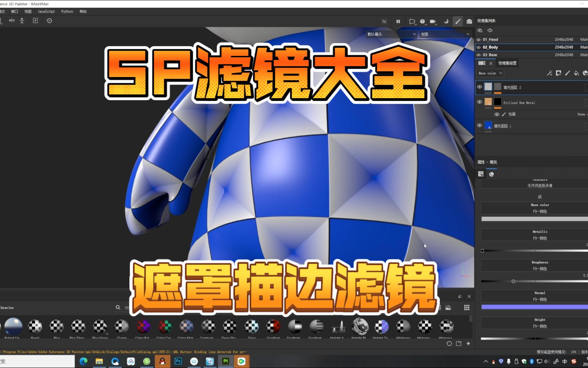Click the framed plus icon in toolbar

35,21
